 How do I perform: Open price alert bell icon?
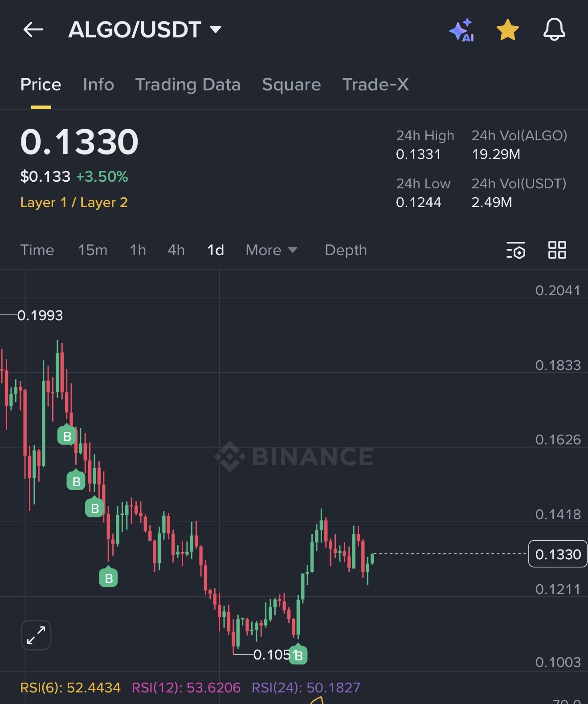click(x=554, y=30)
